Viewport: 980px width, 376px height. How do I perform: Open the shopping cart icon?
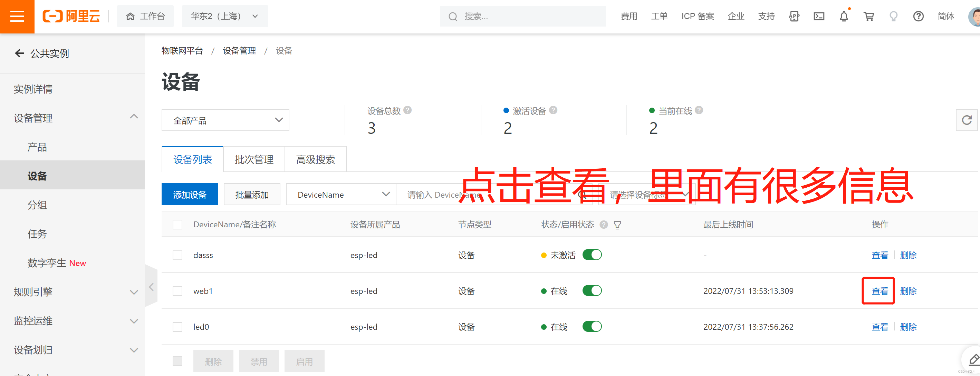(868, 16)
